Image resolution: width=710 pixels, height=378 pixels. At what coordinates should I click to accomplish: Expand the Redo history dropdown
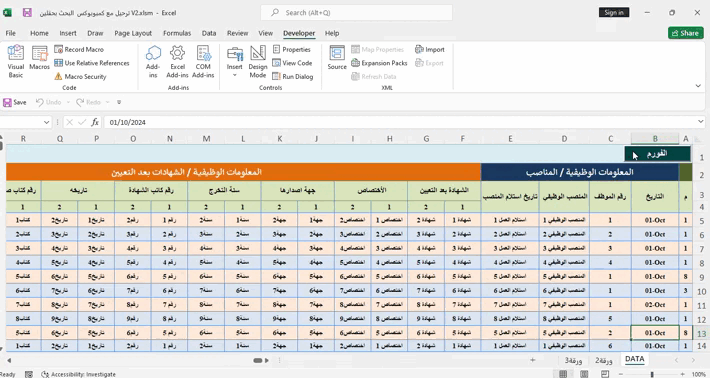click(x=108, y=102)
